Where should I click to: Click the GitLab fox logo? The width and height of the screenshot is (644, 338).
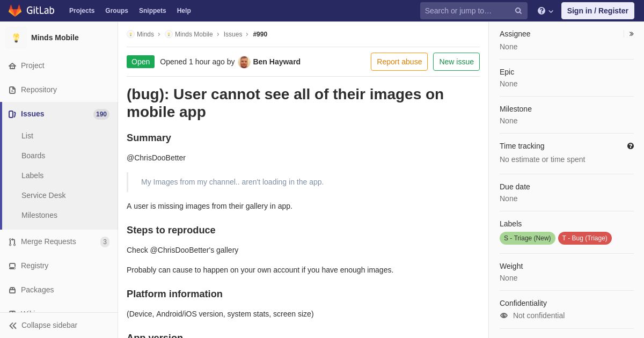(15, 11)
